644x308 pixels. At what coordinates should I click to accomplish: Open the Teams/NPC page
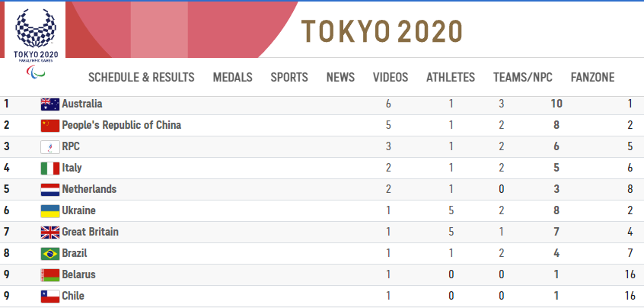click(x=523, y=77)
